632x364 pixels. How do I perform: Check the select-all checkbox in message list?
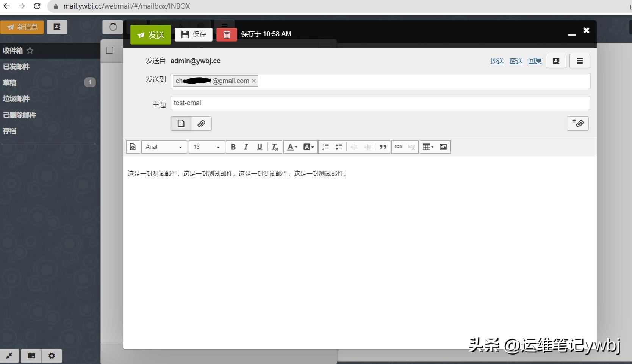110,50
